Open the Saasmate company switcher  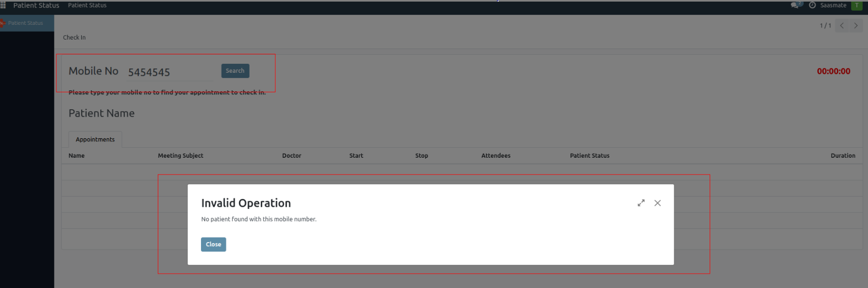point(833,5)
